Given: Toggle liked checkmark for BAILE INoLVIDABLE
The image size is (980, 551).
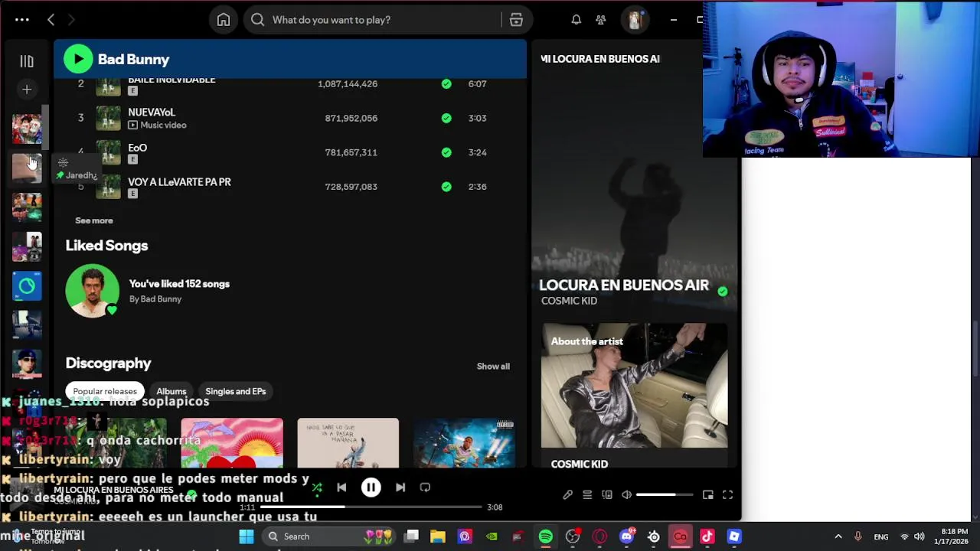Looking at the screenshot, I should (x=446, y=83).
